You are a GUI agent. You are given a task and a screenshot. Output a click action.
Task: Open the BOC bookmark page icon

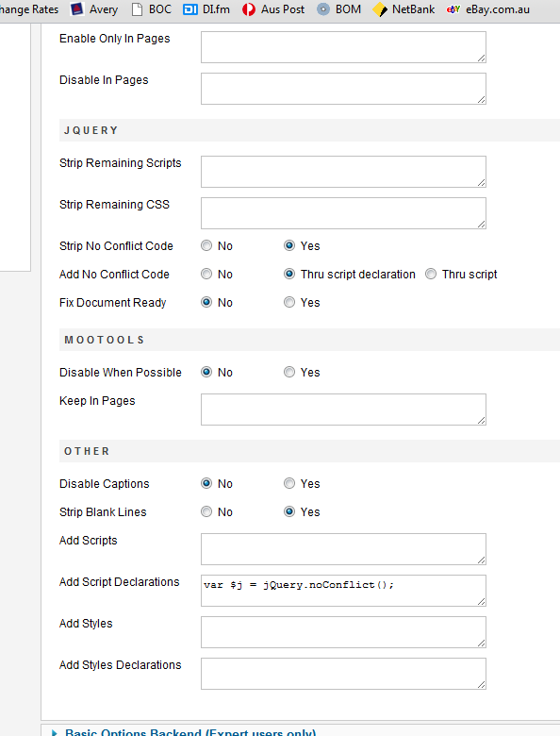pos(137,8)
